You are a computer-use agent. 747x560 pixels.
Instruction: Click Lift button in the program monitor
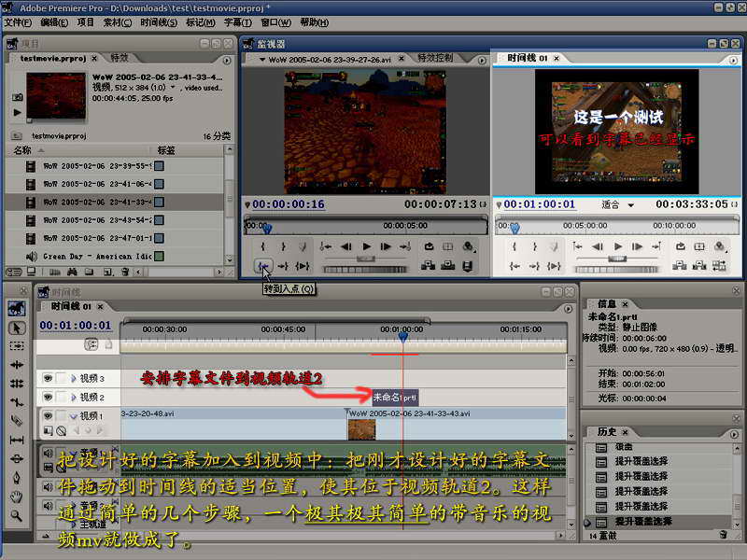coord(680,266)
